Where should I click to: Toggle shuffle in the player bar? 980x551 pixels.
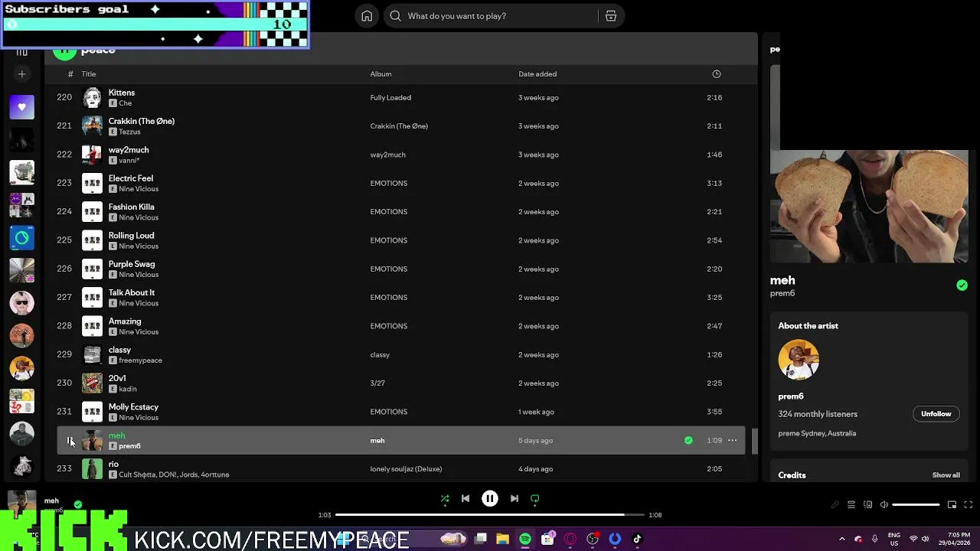pos(445,499)
